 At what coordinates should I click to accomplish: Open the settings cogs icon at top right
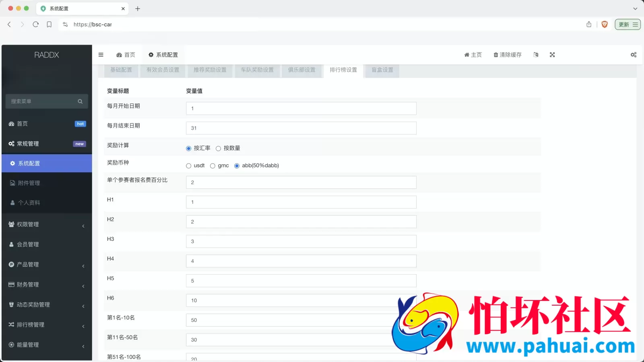coord(634,55)
